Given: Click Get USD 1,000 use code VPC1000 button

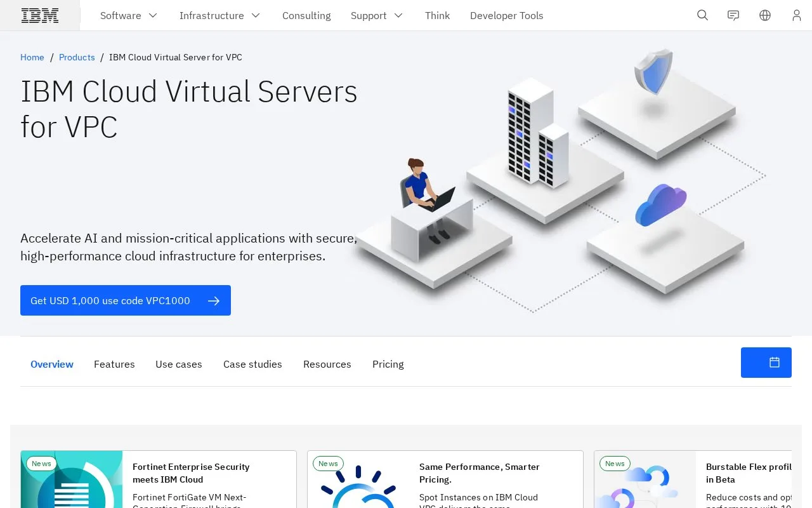Looking at the screenshot, I should (x=126, y=300).
